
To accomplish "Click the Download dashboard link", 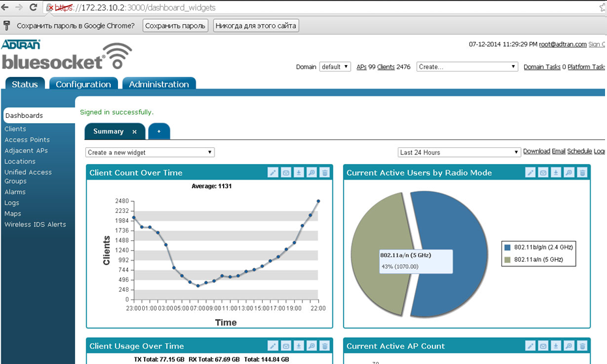I will [537, 151].
